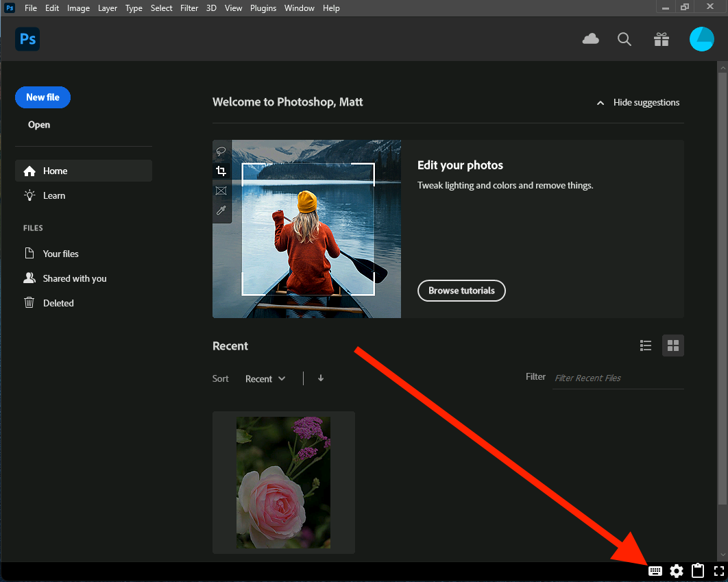Open the Filter menu
728x582 pixels.
[x=189, y=8]
